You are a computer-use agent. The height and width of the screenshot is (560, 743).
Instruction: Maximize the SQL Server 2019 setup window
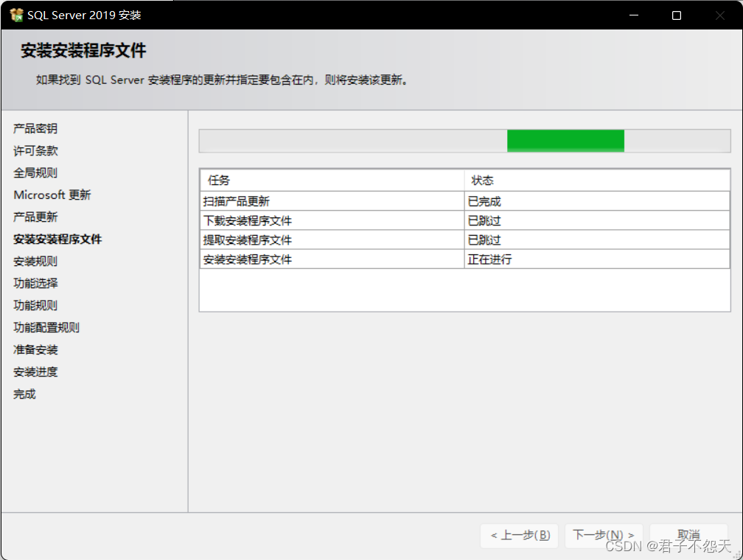677,15
